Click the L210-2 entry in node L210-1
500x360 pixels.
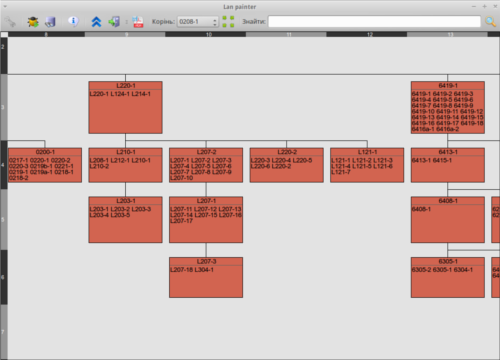click(99, 166)
